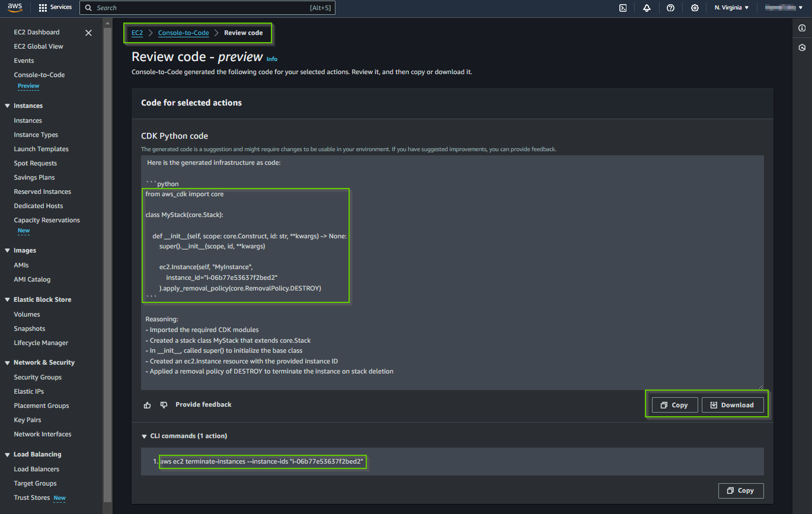This screenshot has height=514, width=812.
Task: Open the settings gear icon
Action: click(x=695, y=8)
